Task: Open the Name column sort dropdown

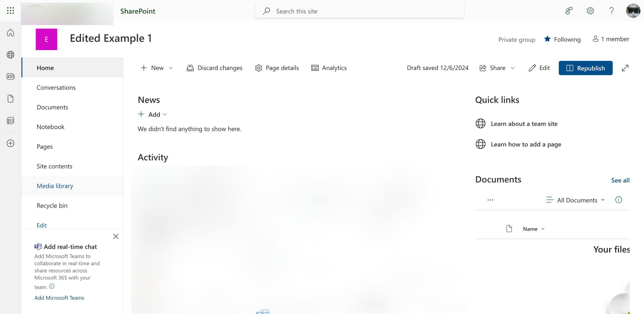Action: point(534,229)
